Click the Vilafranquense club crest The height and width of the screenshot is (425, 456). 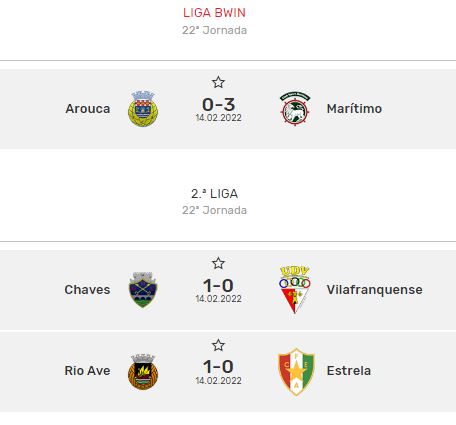[295, 290]
